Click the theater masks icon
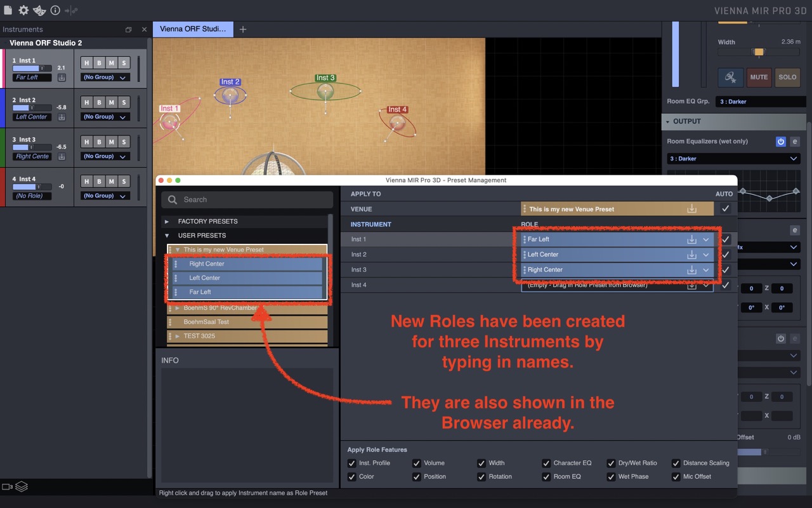The image size is (812, 508). click(x=39, y=10)
